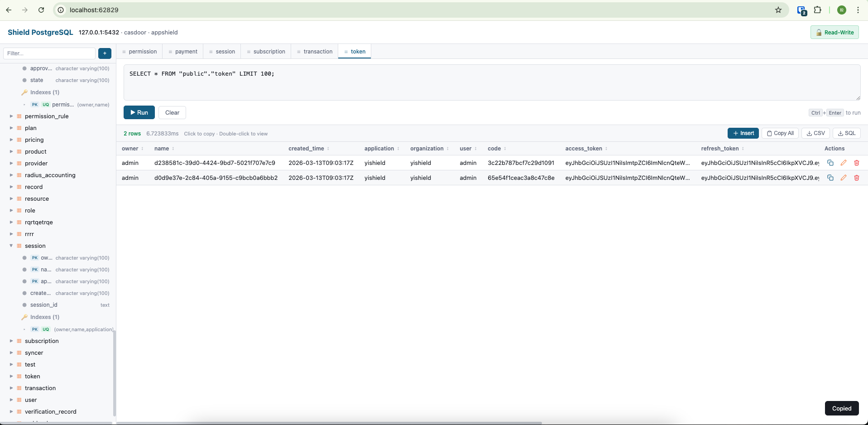Sort by the name column
868x425 pixels.
pyautogui.click(x=164, y=149)
